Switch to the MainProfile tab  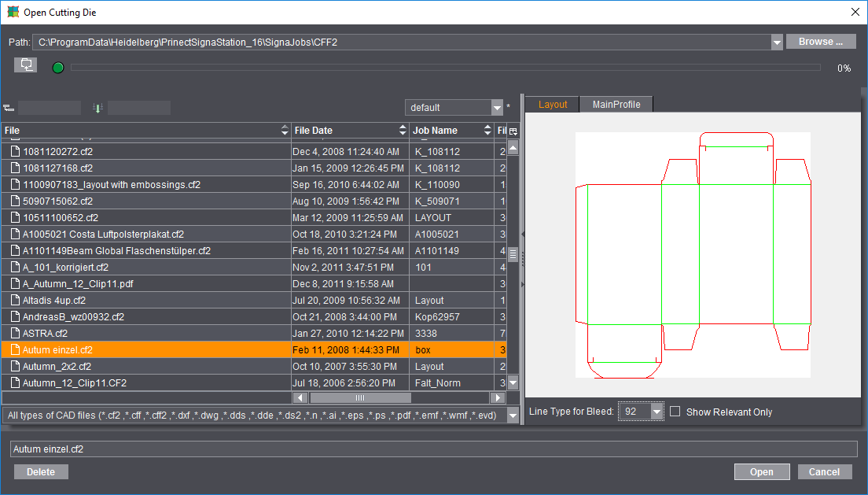click(x=616, y=103)
